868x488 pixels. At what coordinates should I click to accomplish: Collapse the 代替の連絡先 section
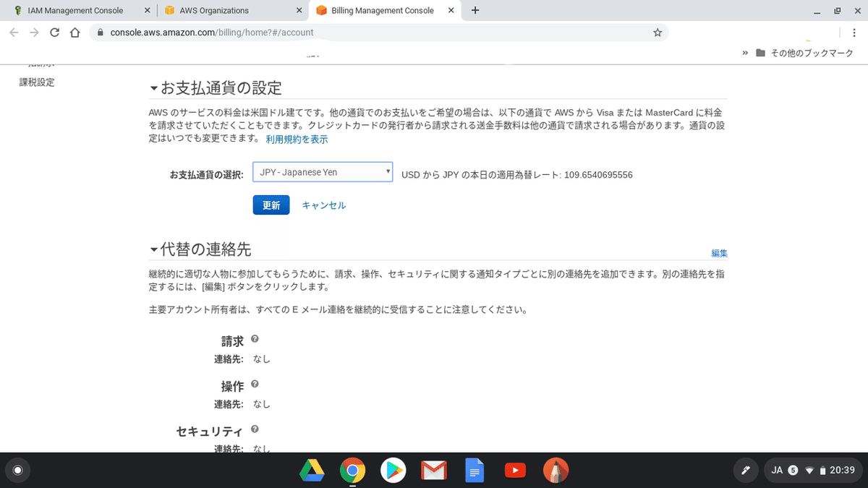(153, 249)
